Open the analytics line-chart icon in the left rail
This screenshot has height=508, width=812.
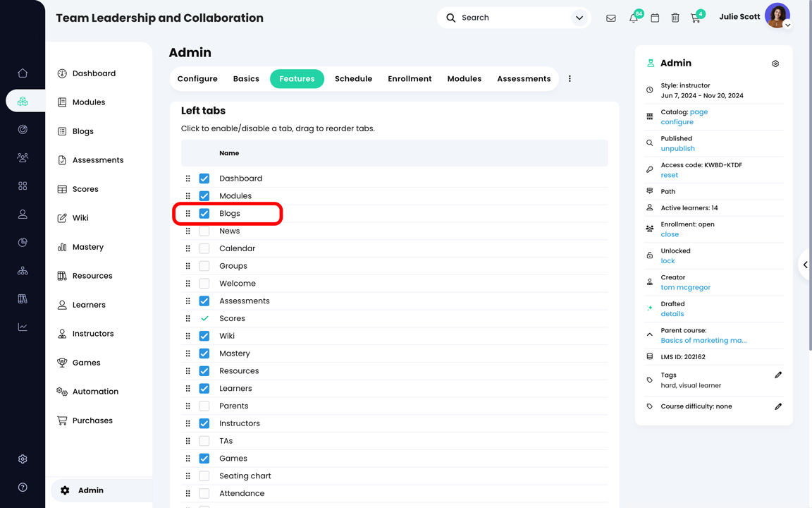(22, 326)
